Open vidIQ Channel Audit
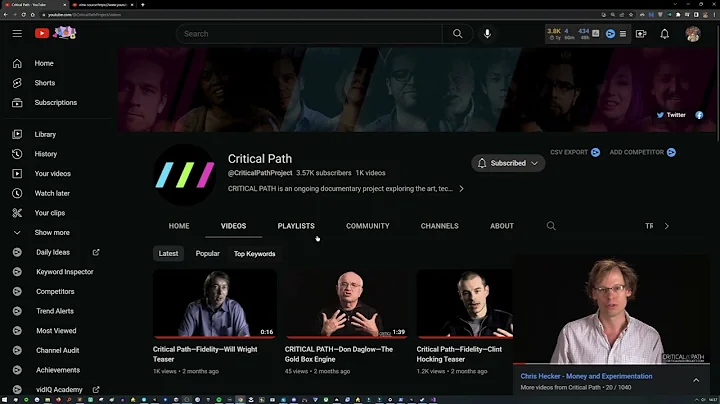720x404 pixels. 57,350
